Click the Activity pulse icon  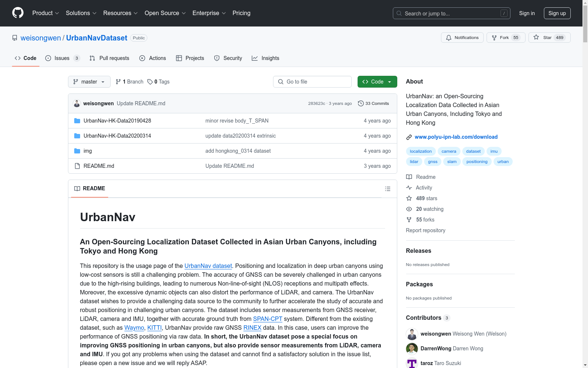[x=409, y=188]
